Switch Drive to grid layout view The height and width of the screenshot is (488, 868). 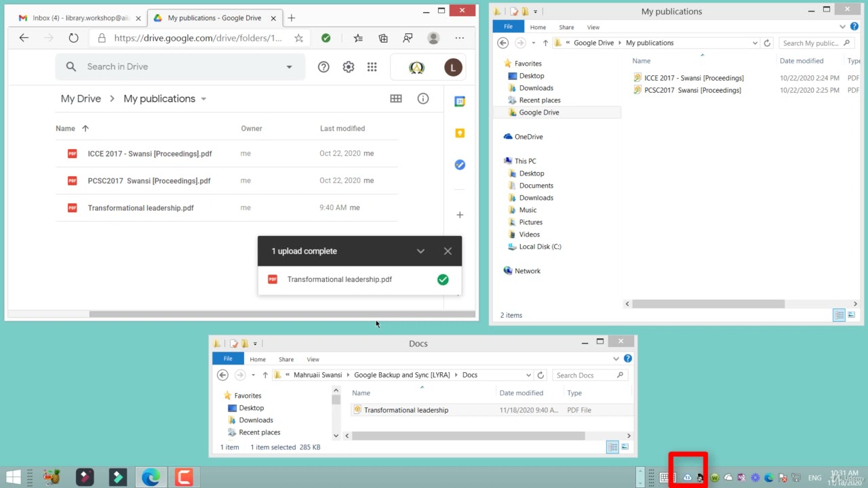[396, 98]
